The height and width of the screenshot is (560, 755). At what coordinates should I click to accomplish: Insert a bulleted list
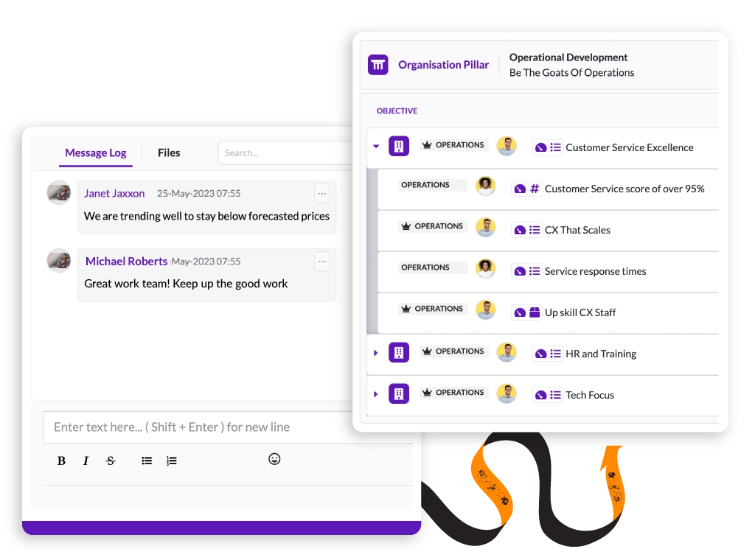147,461
